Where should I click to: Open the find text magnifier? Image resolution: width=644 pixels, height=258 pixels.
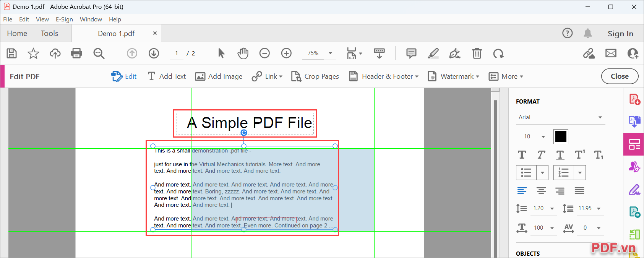[99, 54]
